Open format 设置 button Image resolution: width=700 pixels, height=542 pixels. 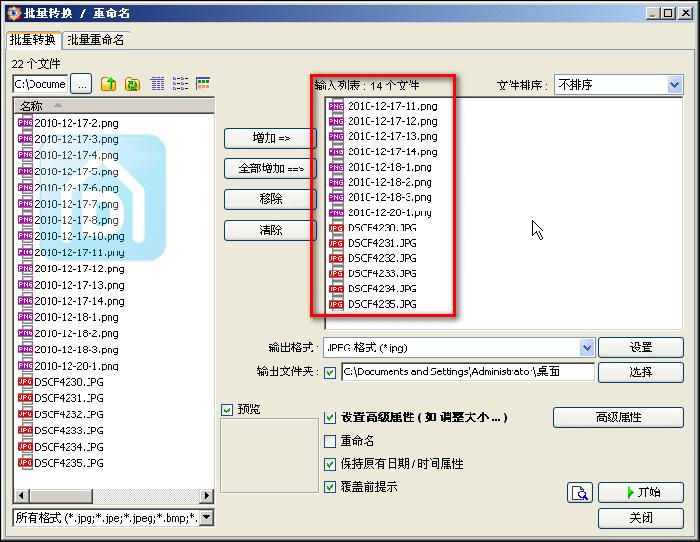click(x=641, y=347)
